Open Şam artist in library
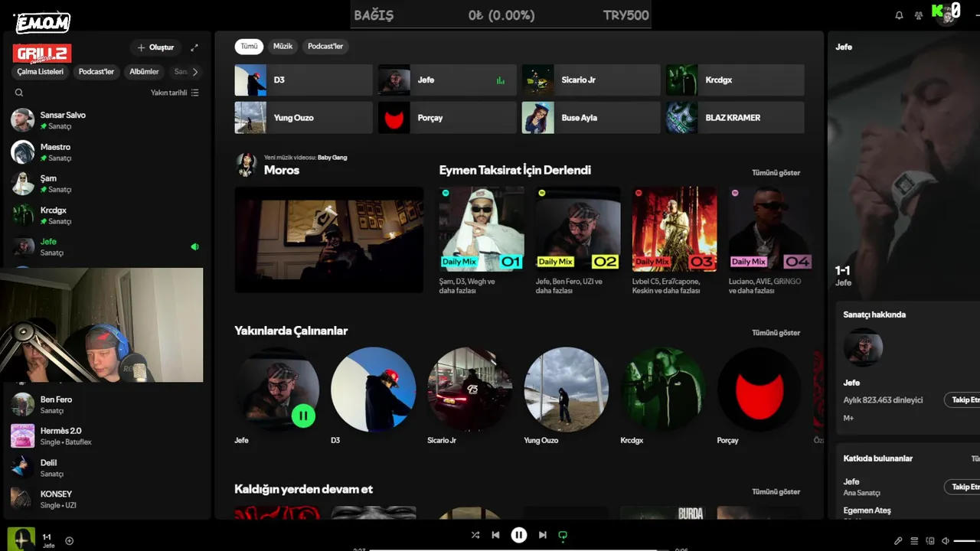Viewport: 980px width, 551px height. 107,184
